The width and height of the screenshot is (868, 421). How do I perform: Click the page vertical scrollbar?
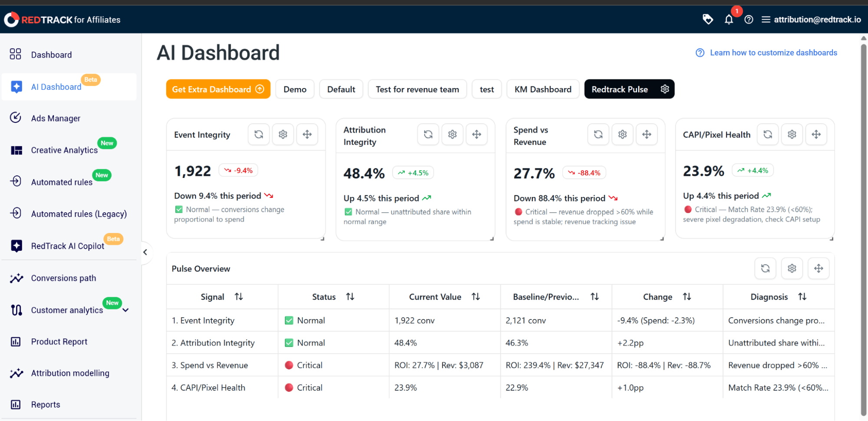[864, 230]
